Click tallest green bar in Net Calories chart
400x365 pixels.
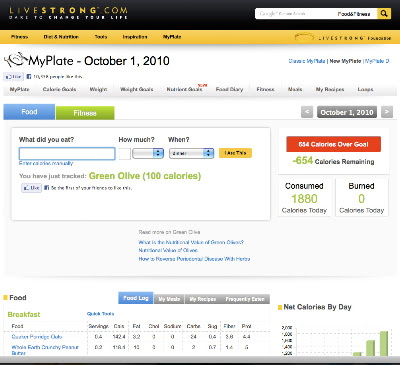click(384, 343)
